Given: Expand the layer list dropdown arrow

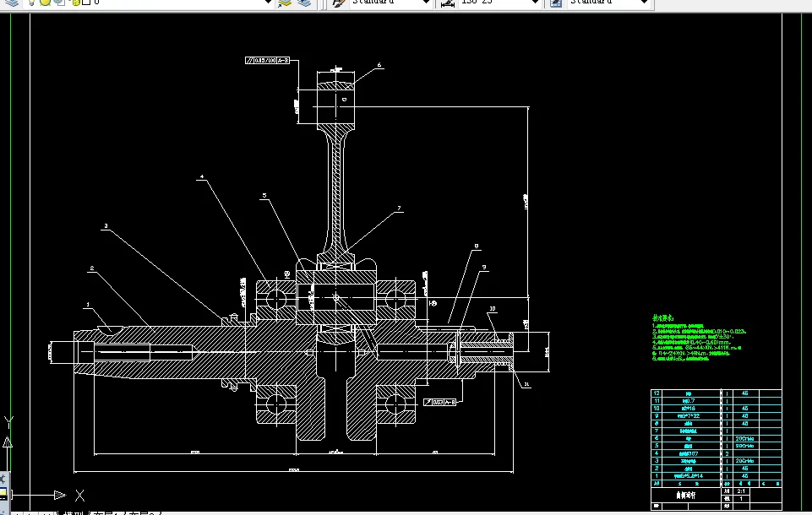Looking at the screenshot, I should click(x=268, y=2).
